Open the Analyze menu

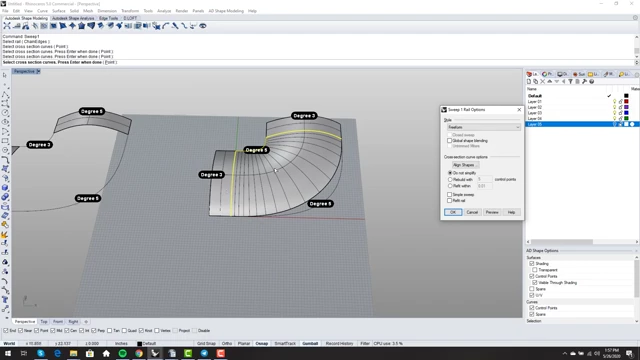[164, 11]
